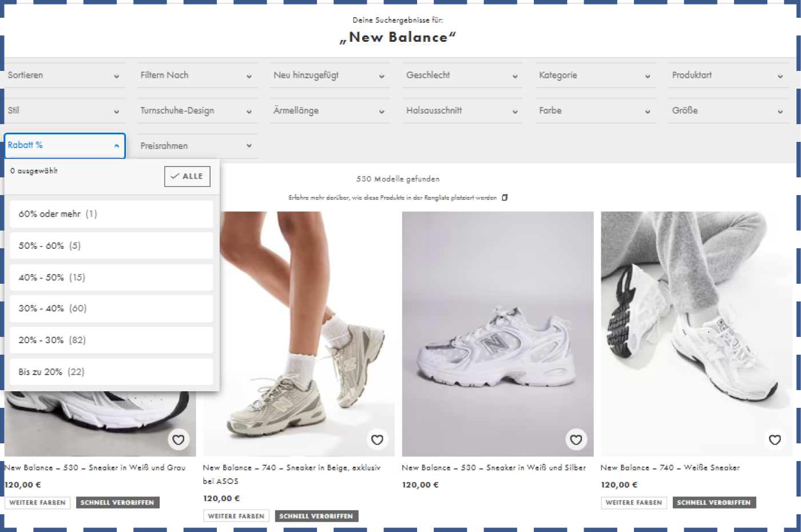Save the beige 740 sneaker with heart icon
Viewport: 801px width, 532px height.
pos(377,439)
